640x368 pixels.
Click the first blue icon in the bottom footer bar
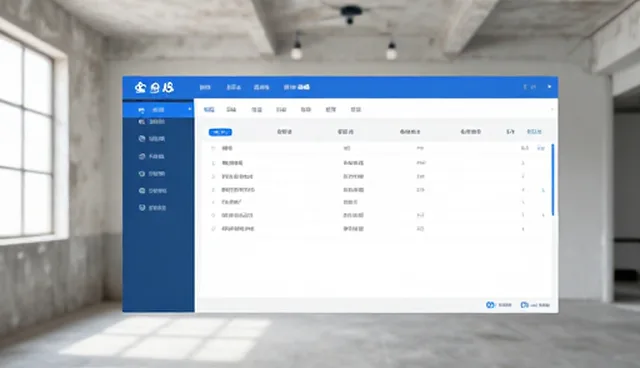[490, 305]
